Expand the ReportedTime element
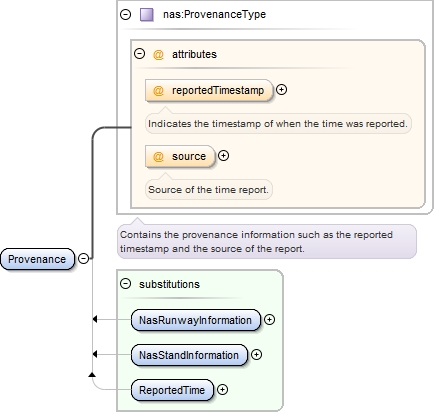The image size is (435, 413). pos(222,390)
